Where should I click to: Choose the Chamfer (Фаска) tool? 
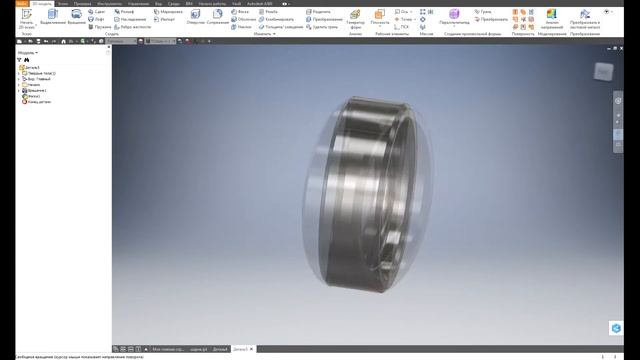coord(240,12)
